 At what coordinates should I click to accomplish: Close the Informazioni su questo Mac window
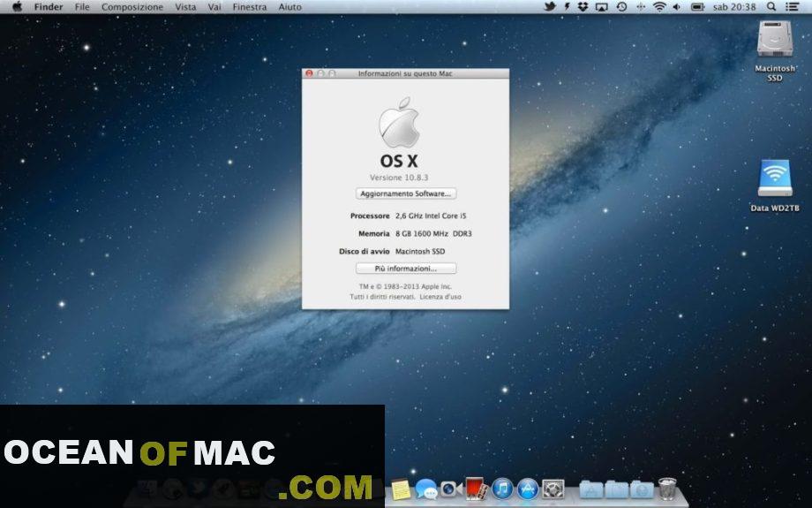coord(309,73)
